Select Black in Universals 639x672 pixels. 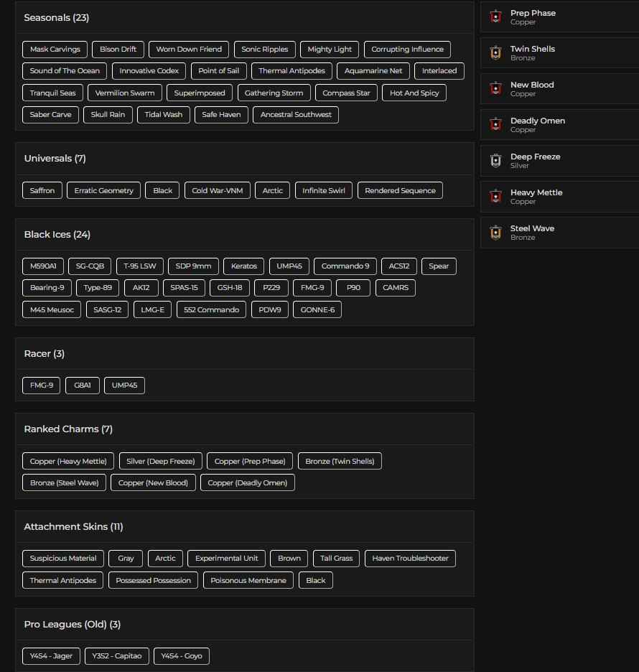[162, 190]
